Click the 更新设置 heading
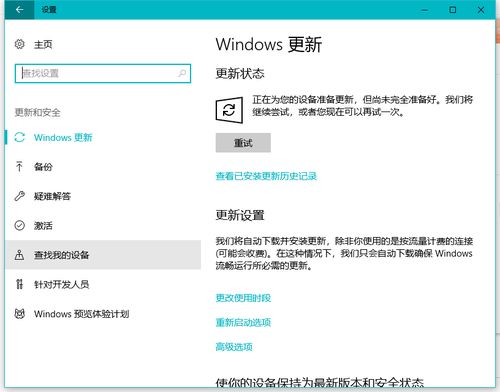Screen dimensions: 500x392 point(240,215)
